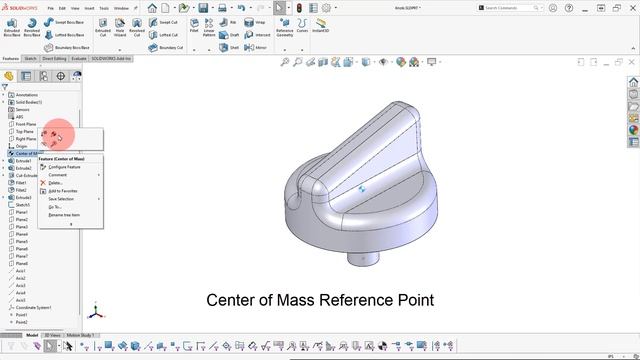This screenshot has height=360, width=640.
Task: Open the FeatureManager design tree tab
Action: [x=9, y=76]
